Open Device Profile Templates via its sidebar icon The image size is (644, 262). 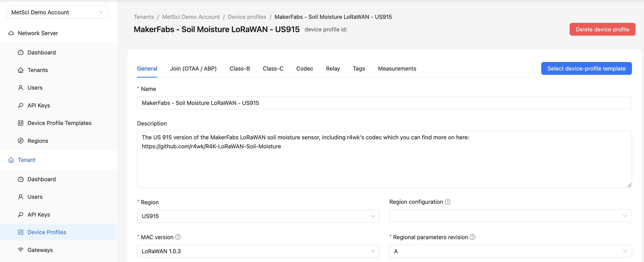click(x=21, y=123)
